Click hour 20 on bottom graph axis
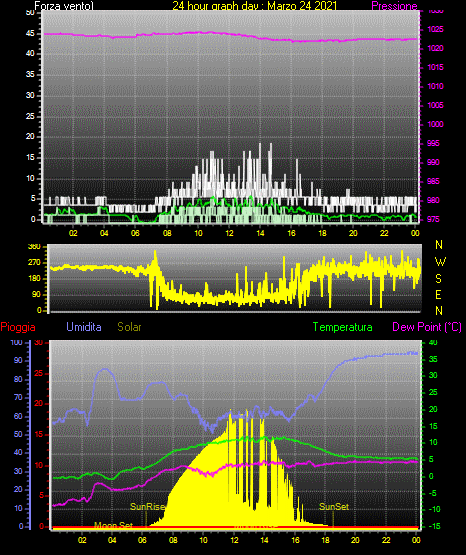This screenshot has height=555, width=466. [x=355, y=540]
